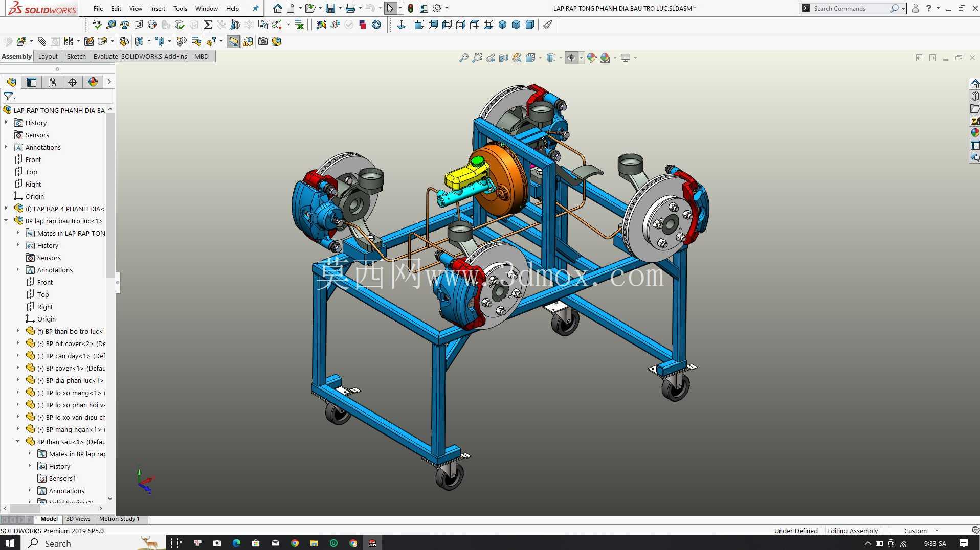Open the PropertyManager tab icon
The width and height of the screenshot is (980, 550).
click(x=32, y=82)
